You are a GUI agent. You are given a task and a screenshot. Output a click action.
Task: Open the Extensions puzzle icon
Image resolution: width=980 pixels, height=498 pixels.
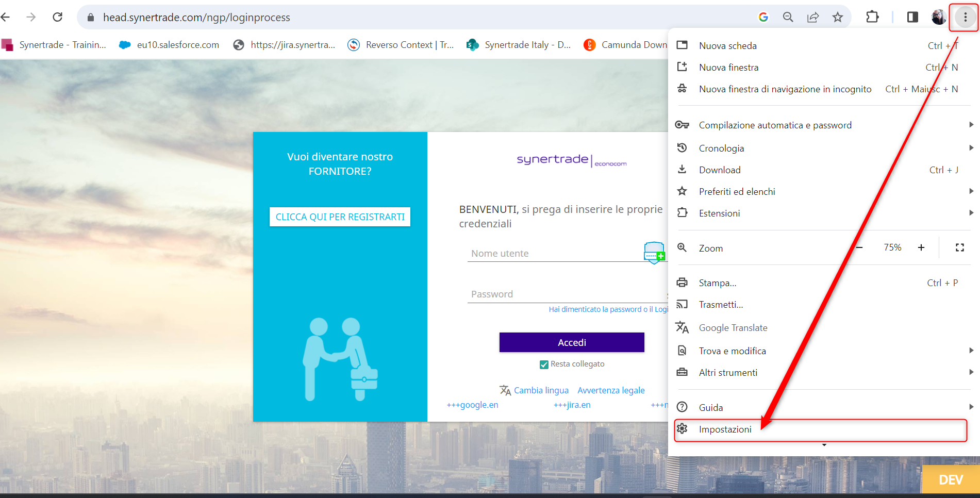872,17
